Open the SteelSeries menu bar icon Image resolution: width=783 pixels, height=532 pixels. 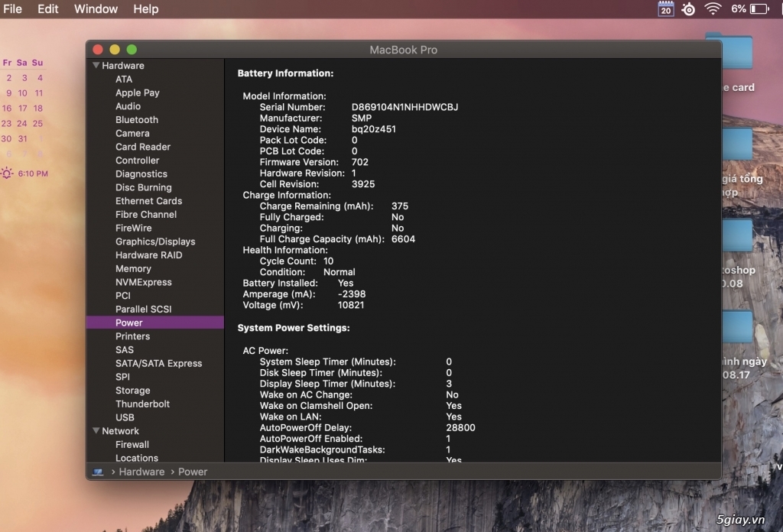tap(688, 9)
